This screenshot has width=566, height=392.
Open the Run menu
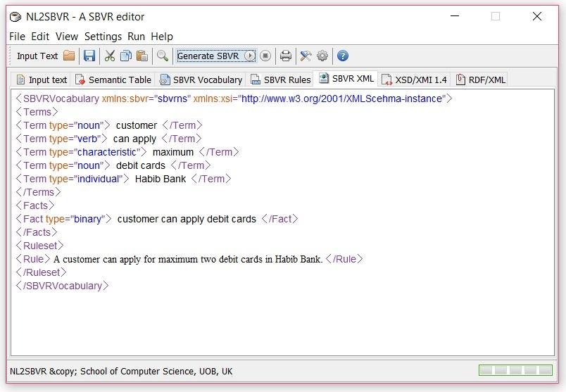click(x=136, y=36)
